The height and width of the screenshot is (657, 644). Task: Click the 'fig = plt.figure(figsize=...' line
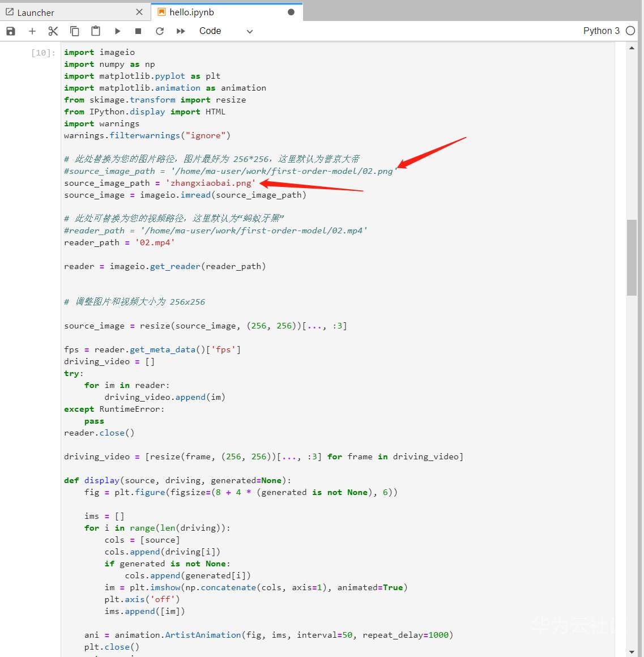(x=241, y=492)
